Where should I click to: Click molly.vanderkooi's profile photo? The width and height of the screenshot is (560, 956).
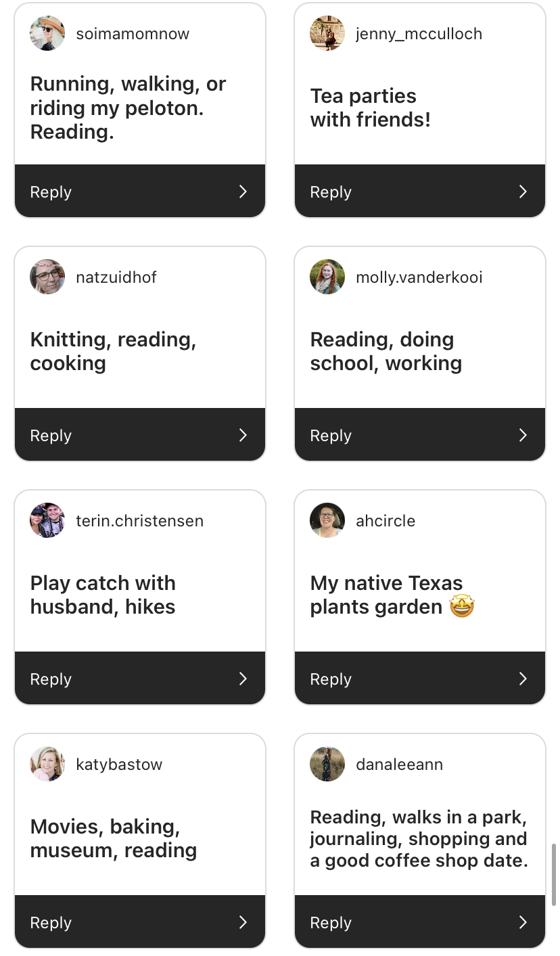coord(327,277)
